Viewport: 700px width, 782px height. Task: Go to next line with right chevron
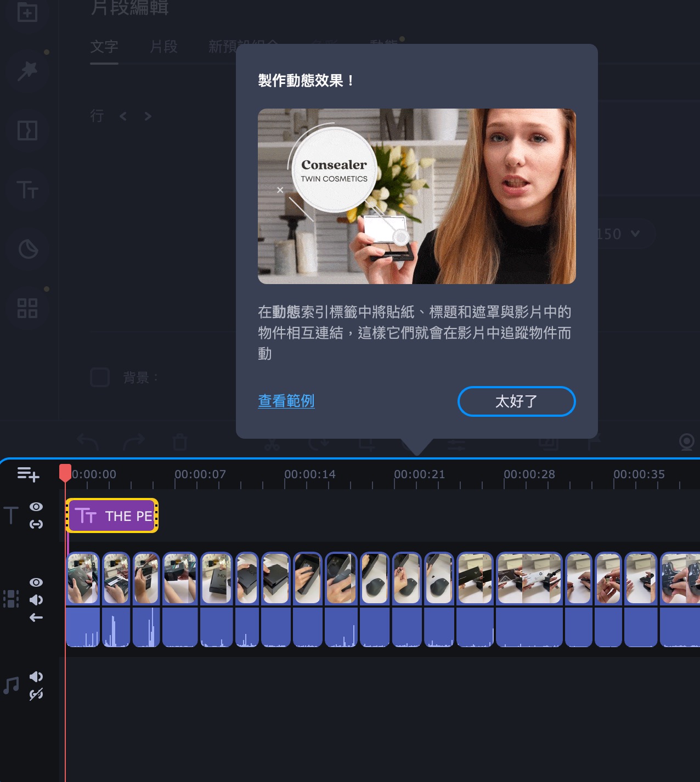[x=148, y=116]
